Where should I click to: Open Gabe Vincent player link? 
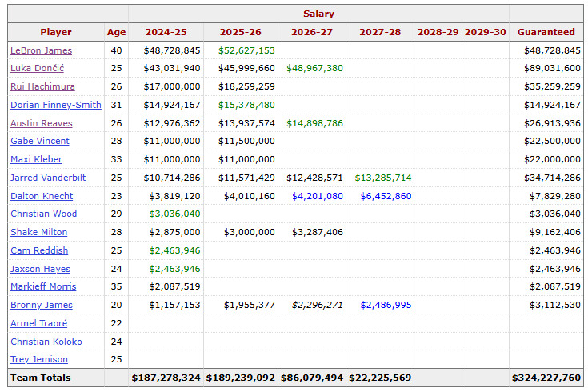pos(40,141)
